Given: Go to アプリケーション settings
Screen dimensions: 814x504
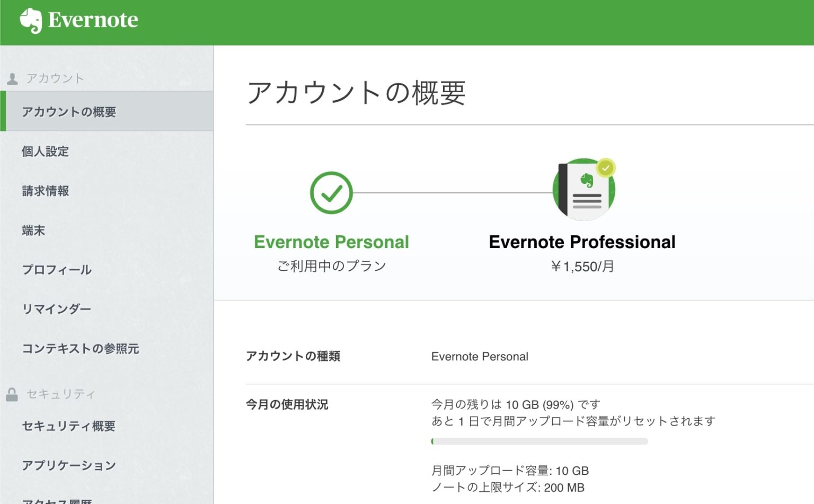Looking at the screenshot, I should click(68, 465).
